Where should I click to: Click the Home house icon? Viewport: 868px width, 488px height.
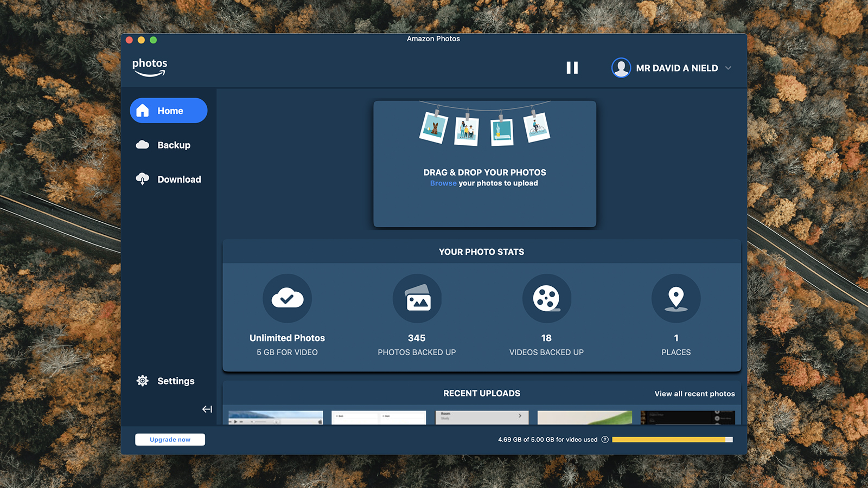(143, 111)
